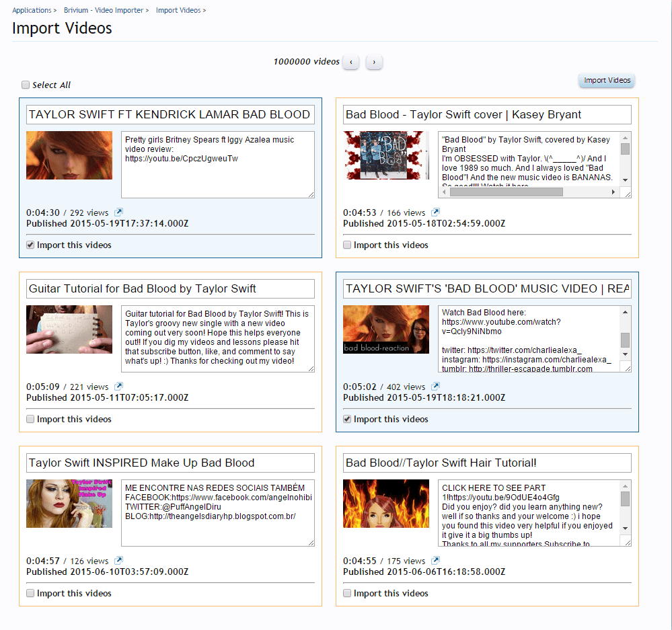This screenshot has height=630, width=672.
Task: Open Brivium - Video Importer breadcrumb link
Action: point(104,10)
